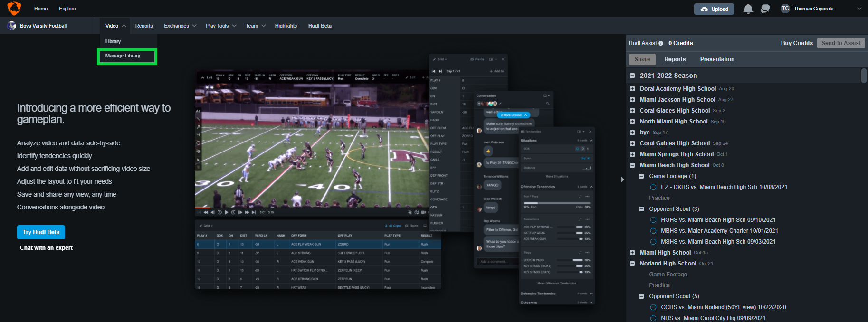868x322 pixels.
Task: Click the Boys Varsity Football team icon
Action: click(x=12, y=26)
